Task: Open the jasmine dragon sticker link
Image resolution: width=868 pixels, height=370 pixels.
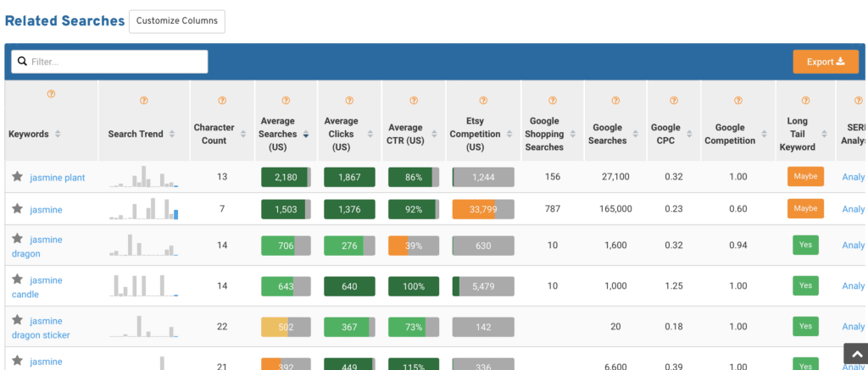Action: [x=41, y=328]
